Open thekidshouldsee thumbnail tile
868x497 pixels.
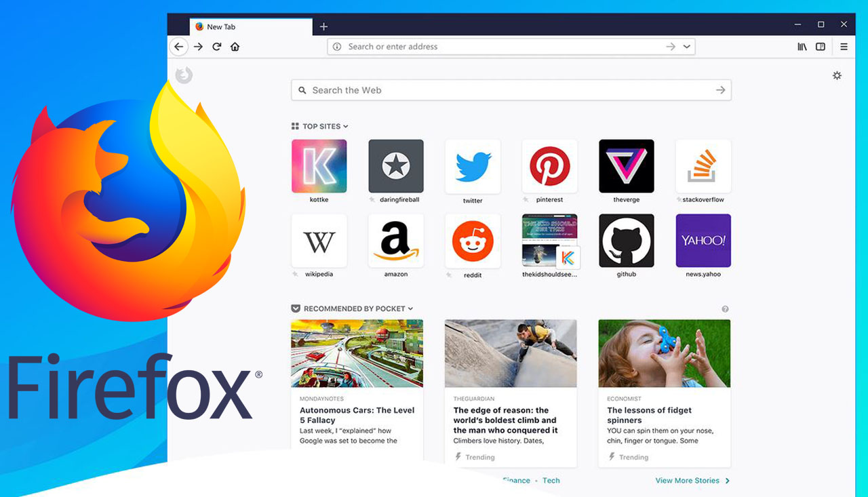tap(550, 241)
